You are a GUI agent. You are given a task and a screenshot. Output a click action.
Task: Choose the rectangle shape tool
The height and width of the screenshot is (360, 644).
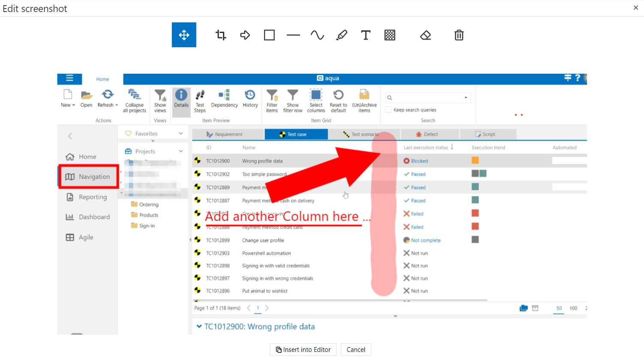coord(269,35)
